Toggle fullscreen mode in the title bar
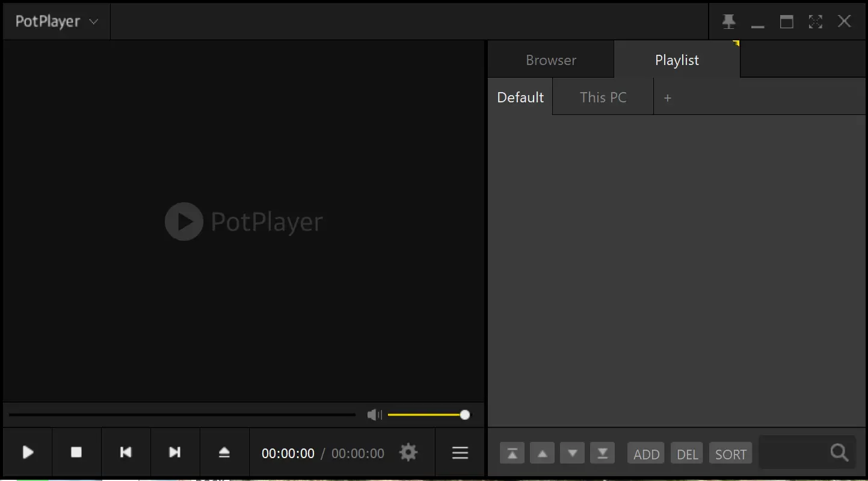The image size is (868, 481). (x=815, y=21)
